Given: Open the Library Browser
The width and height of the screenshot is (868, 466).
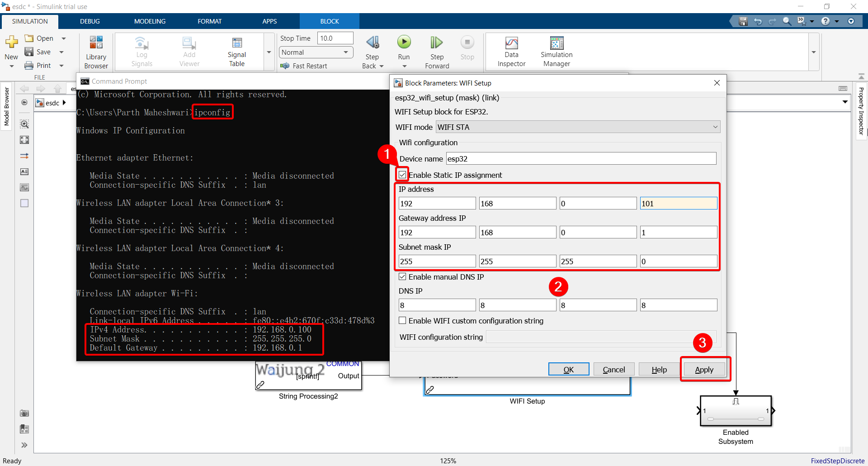Looking at the screenshot, I should point(96,52).
